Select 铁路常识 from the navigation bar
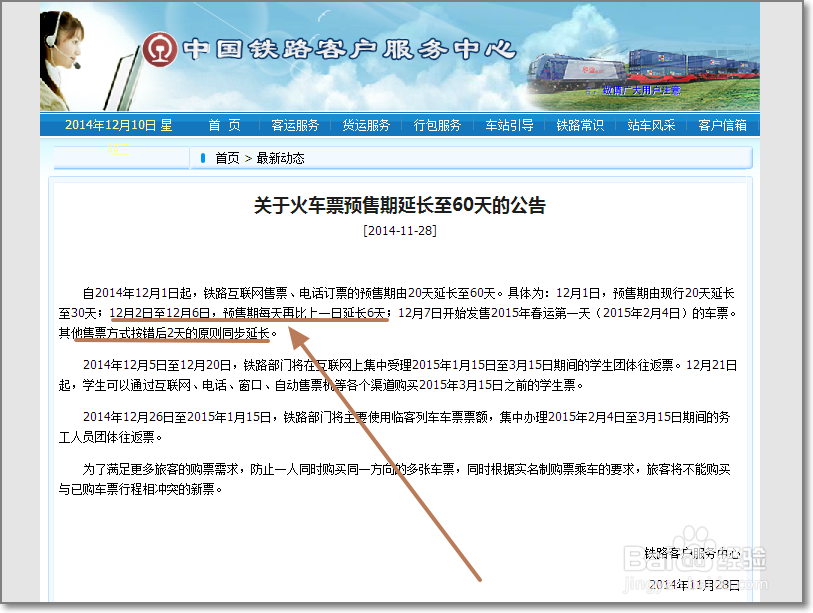The height and width of the screenshot is (613, 813). click(579, 125)
